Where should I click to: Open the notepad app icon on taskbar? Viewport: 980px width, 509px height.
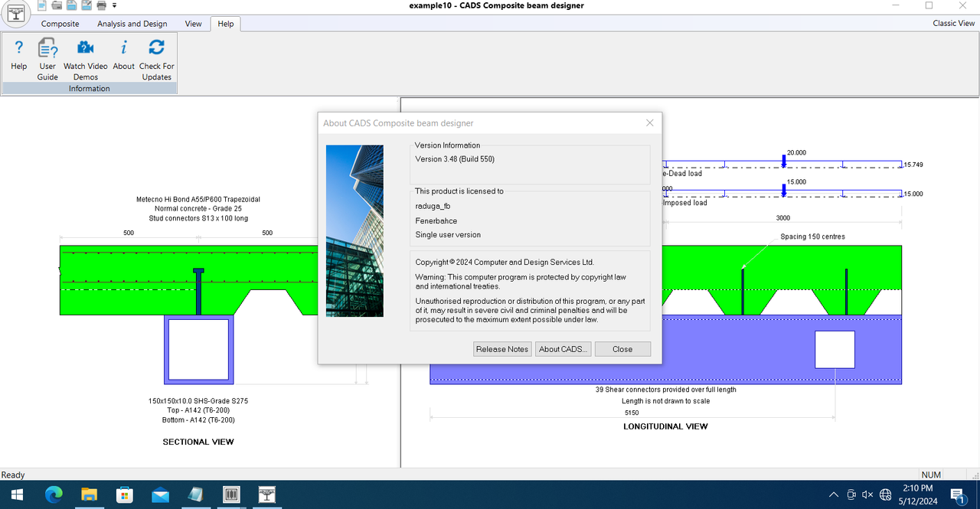[x=196, y=494]
